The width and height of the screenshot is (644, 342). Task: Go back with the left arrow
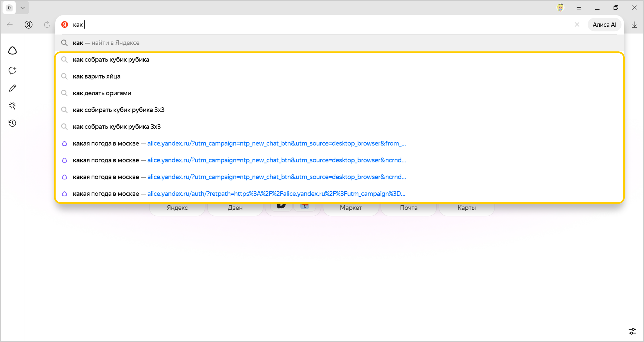pyautogui.click(x=10, y=25)
